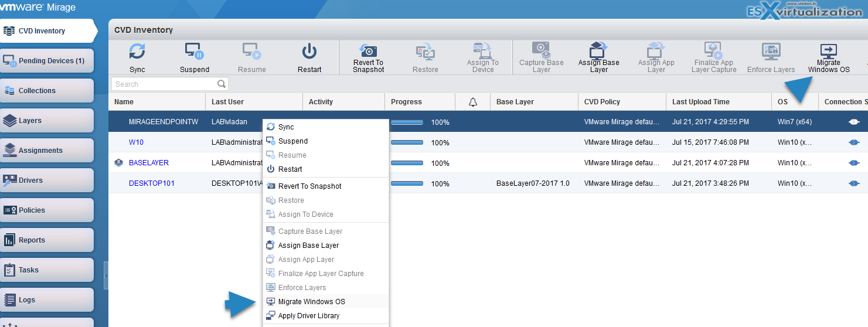Click the Sync toolbar icon
The image size is (868, 327).
[x=137, y=52]
